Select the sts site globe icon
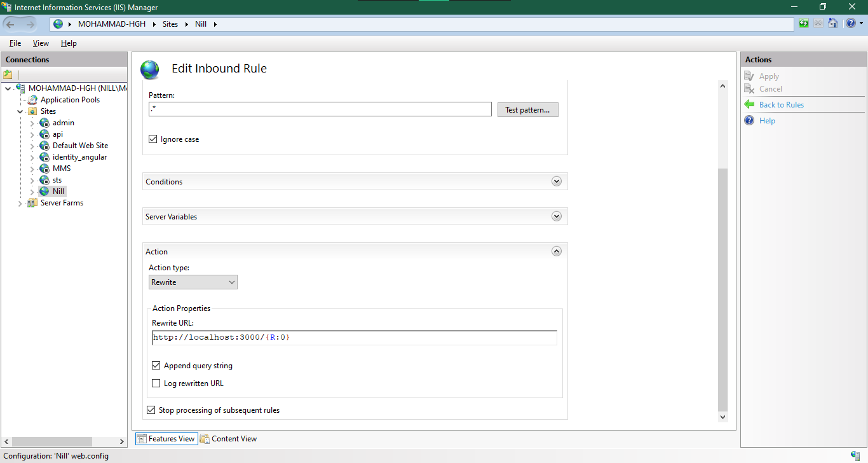Image resolution: width=868 pixels, height=463 pixels. [x=44, y=180]
